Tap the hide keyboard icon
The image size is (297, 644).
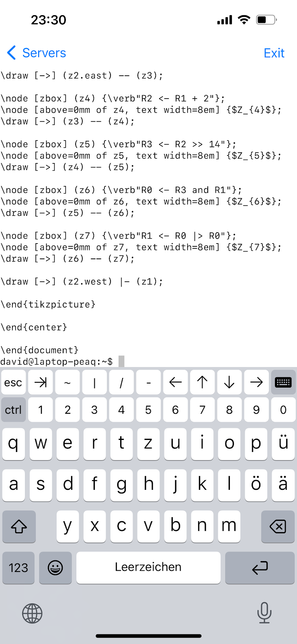click(283, 382)
